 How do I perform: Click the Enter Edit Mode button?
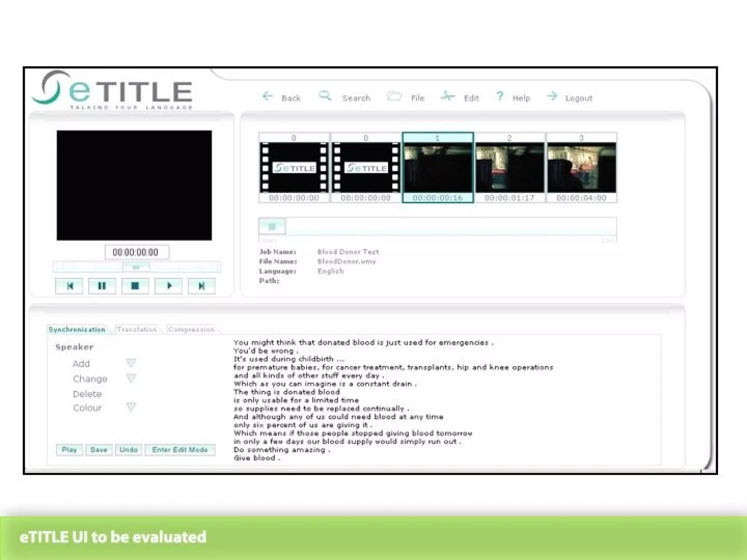[180, 450]
